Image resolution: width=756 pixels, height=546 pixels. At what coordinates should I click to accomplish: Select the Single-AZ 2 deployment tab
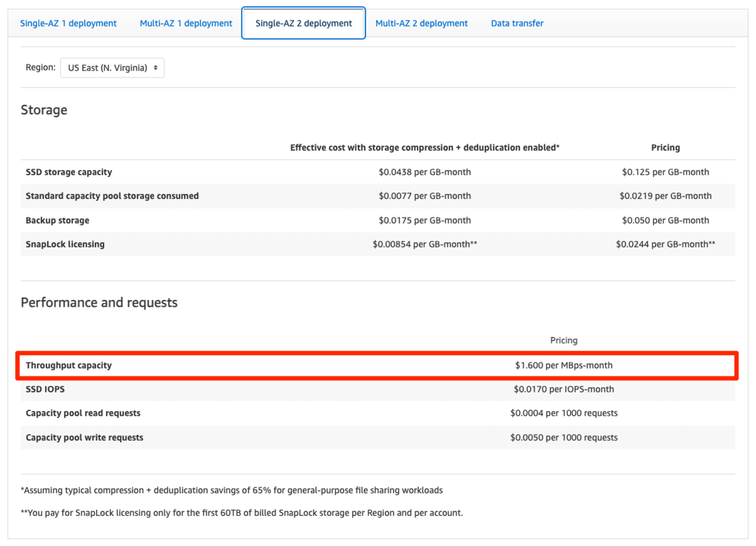(x=304, y=23)
